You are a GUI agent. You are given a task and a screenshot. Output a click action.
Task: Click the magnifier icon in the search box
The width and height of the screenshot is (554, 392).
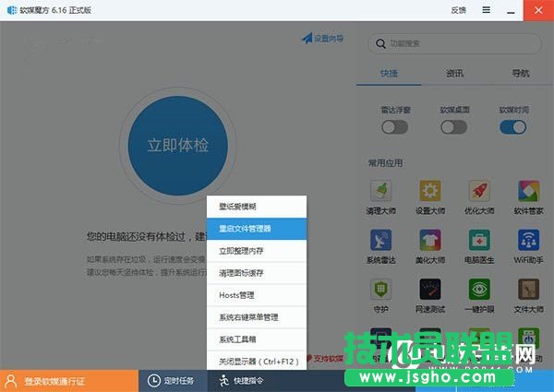pos(380,43)
